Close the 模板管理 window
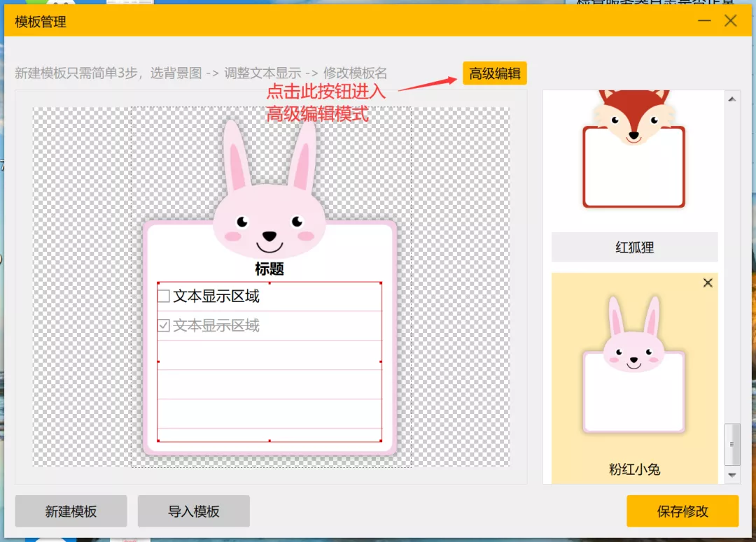756x542 pixels. 730,21
